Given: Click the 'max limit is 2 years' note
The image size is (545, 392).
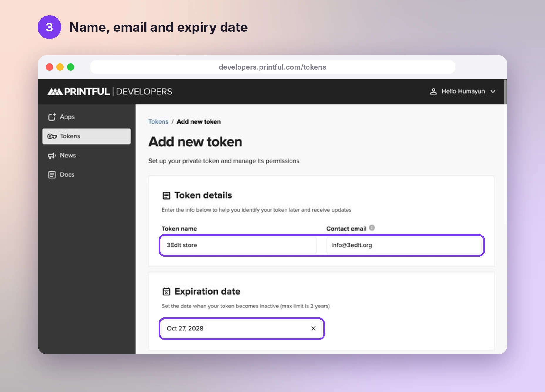Looking at the screenshot, I should [305, 306].
